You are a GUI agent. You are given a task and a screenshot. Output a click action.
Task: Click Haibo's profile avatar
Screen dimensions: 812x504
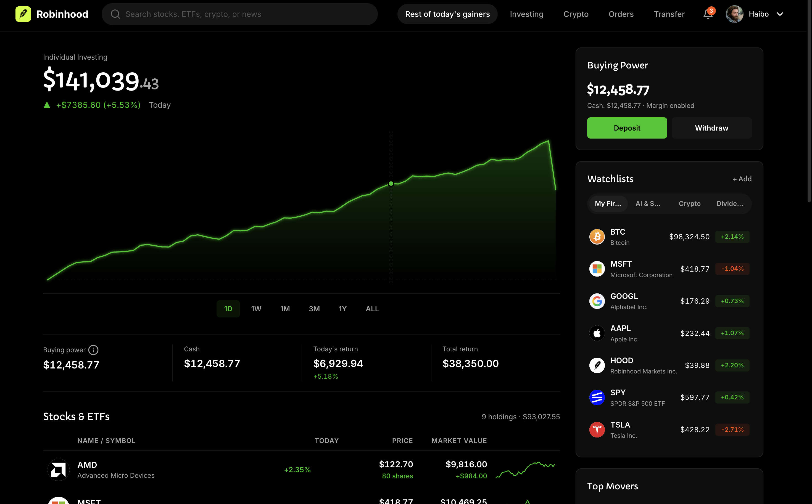coord(734,14)
